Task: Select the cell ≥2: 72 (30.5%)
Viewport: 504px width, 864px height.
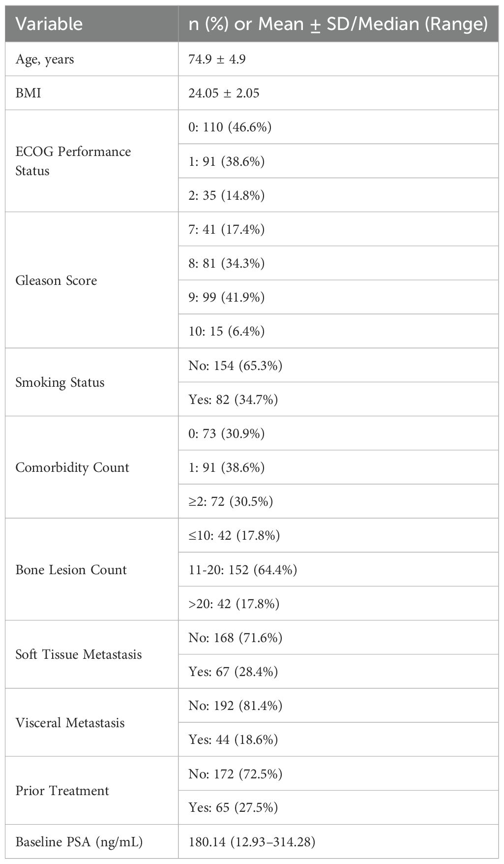Action: pyautogui.click(x=231, y=501)
